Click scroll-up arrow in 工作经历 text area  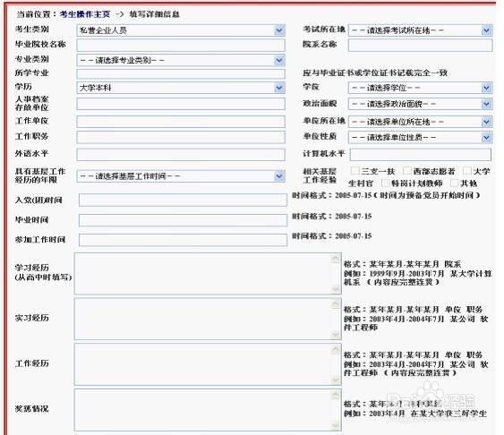click(x=336, y=349)
